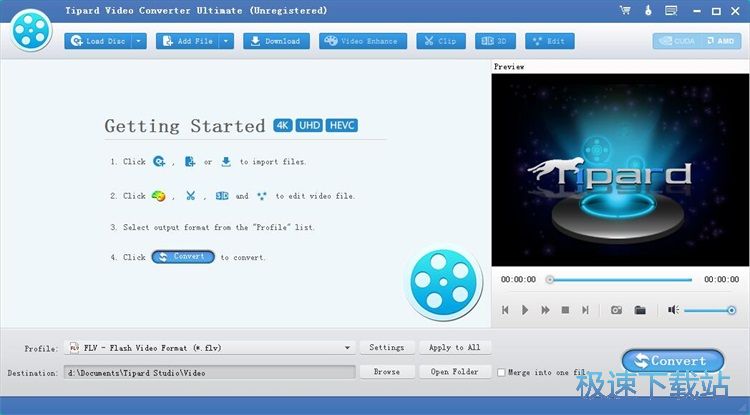Open the 3D settings tool
The height and width of the screenshot is (415, 750).
495,41
